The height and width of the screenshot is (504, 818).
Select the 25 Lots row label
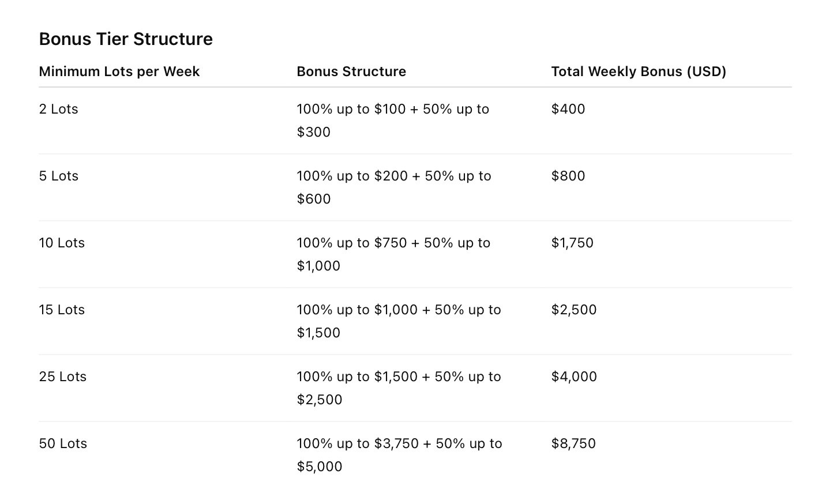[63, 377]
